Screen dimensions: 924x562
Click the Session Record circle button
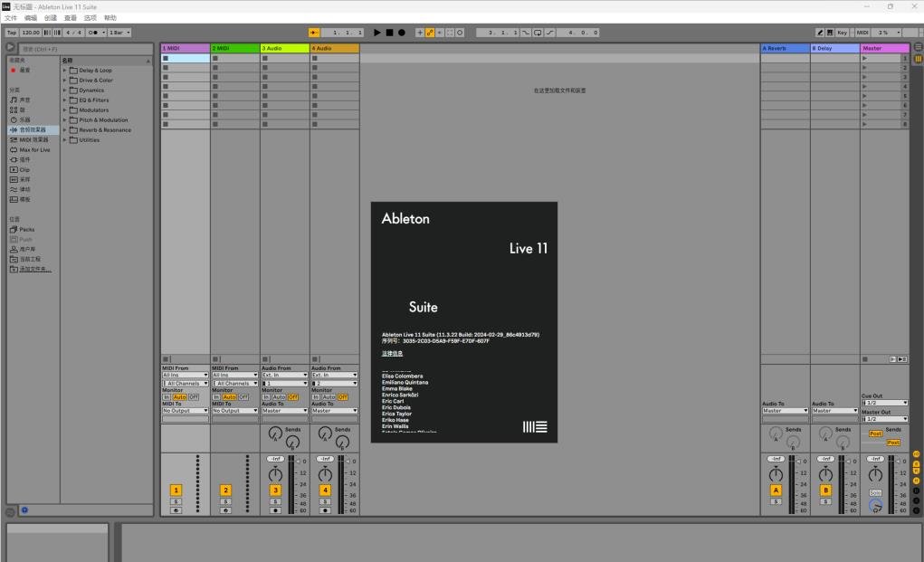461,33
